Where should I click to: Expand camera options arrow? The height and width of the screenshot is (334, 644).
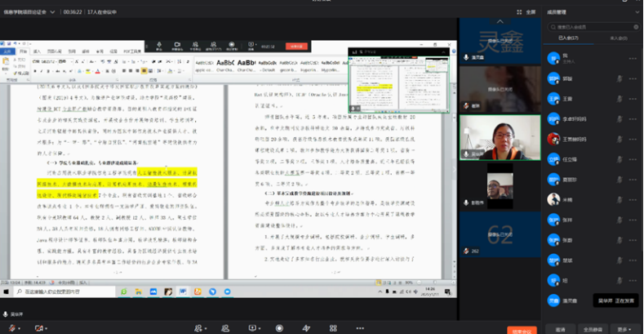(47, 328)
